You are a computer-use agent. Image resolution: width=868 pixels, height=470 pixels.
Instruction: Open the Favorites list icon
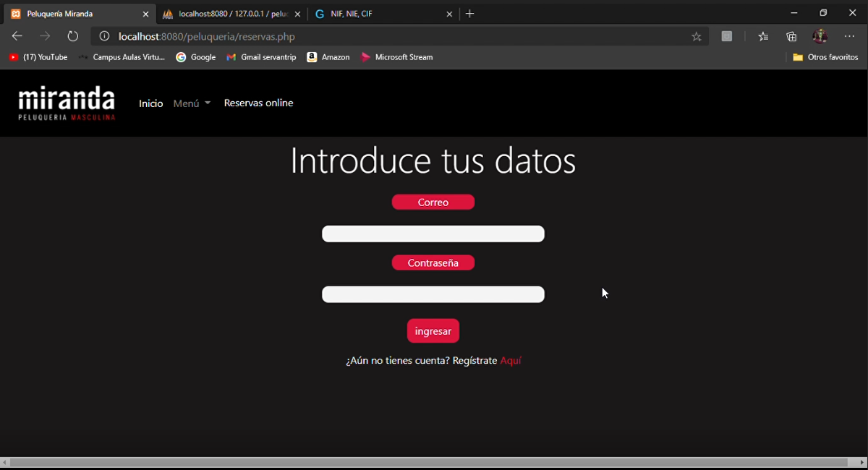(763, 36)
